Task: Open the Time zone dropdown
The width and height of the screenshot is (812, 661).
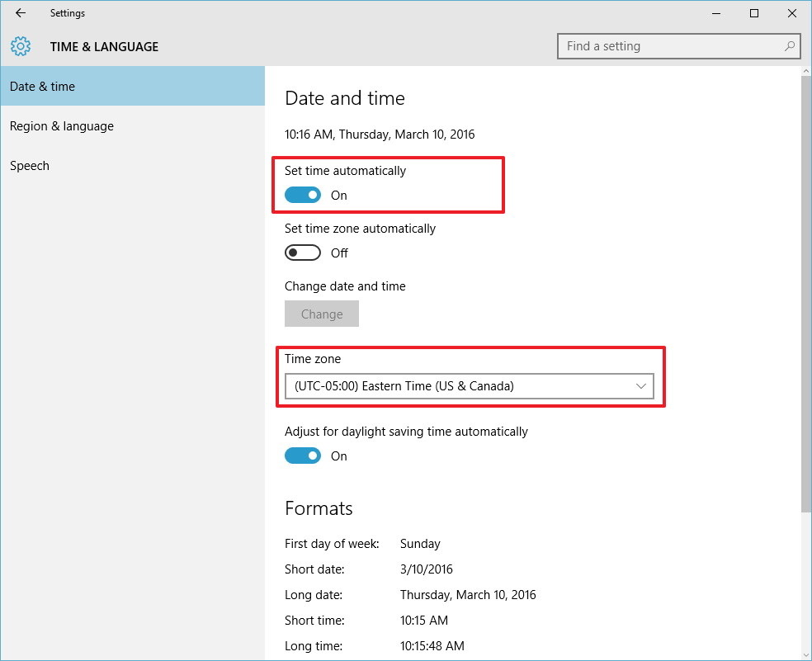Action: pyautogui.click(x=469, y=386)
